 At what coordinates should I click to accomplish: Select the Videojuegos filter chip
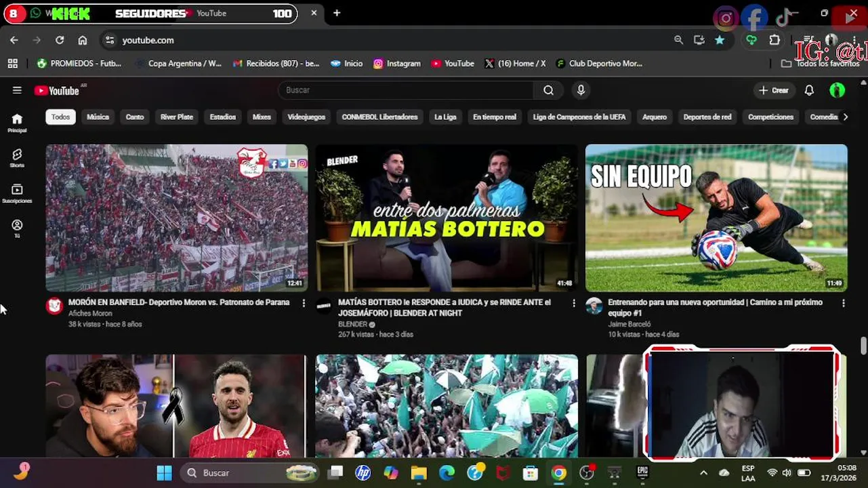(x=306, y=117)
